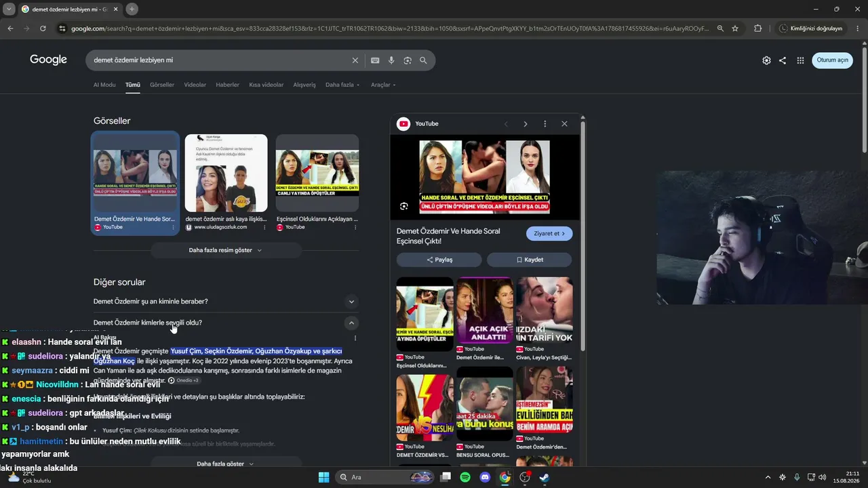Click the taskbar Ara search box
The height and width of the screenshot is (488, 868).
point(385,477)
